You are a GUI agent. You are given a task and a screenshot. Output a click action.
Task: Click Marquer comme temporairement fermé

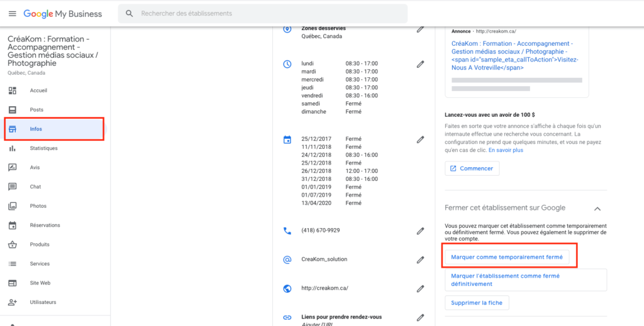[507, 257]
